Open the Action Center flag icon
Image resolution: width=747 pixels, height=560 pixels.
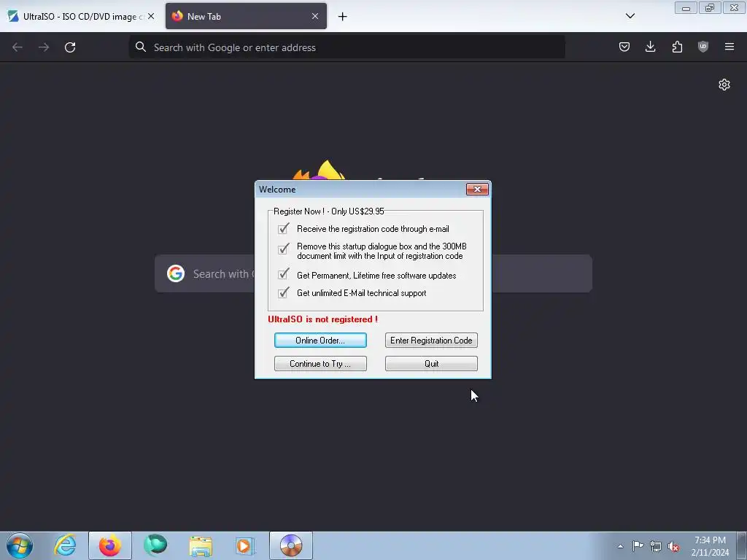[x=638, y=546]
